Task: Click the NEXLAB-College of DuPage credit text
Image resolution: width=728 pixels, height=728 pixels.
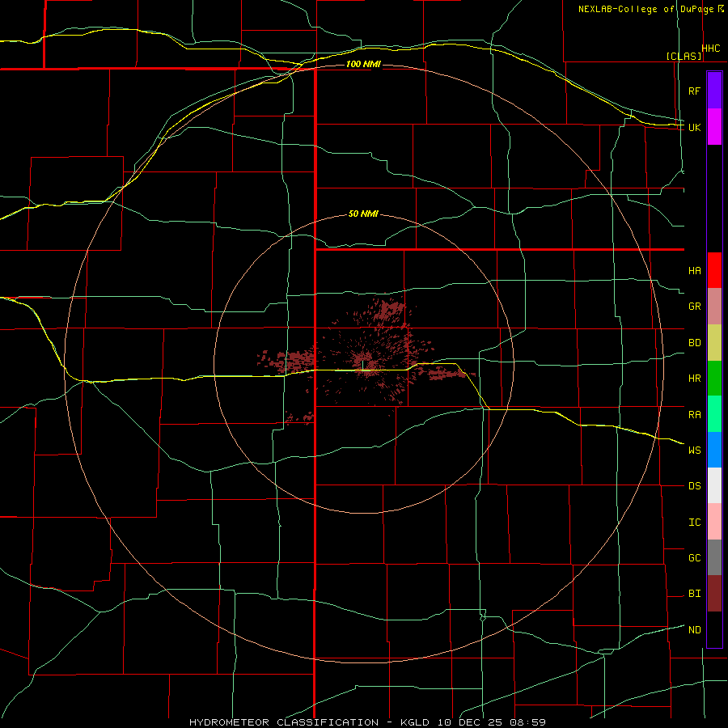Action: coord(648,9)
